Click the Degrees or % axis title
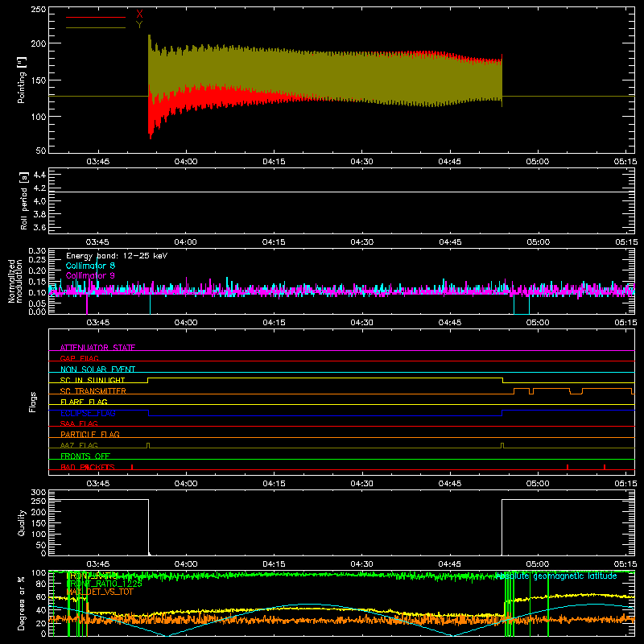The width and height of the screenshot is (644, 644). [22, 603]
